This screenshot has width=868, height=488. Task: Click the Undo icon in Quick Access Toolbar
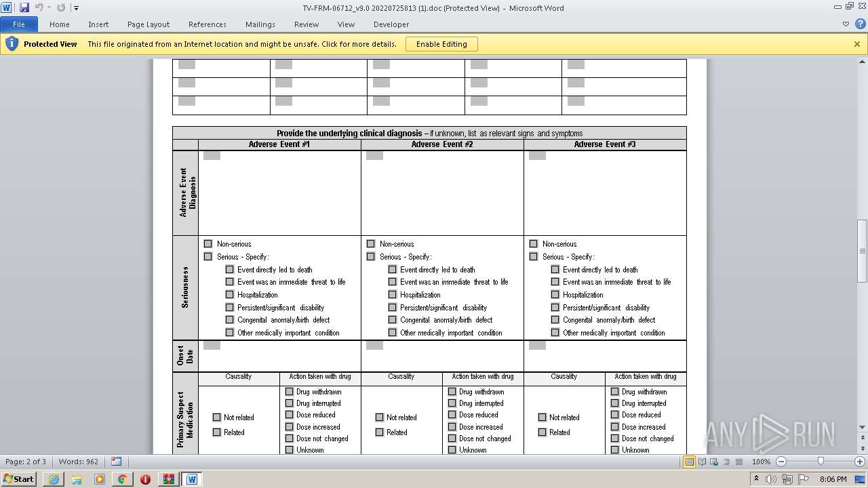click(39, 7)
